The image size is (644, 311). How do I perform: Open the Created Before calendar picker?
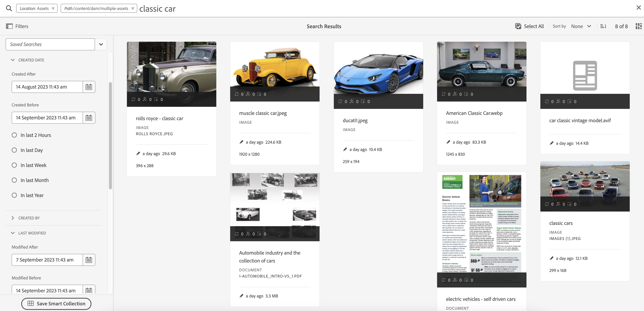click(x=89, y=118)
